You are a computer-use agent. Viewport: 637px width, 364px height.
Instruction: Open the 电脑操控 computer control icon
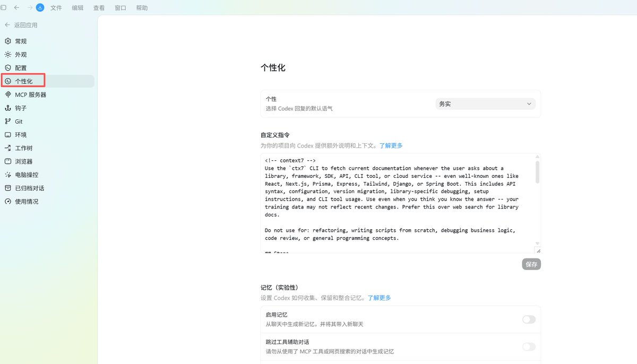(8, 175)
